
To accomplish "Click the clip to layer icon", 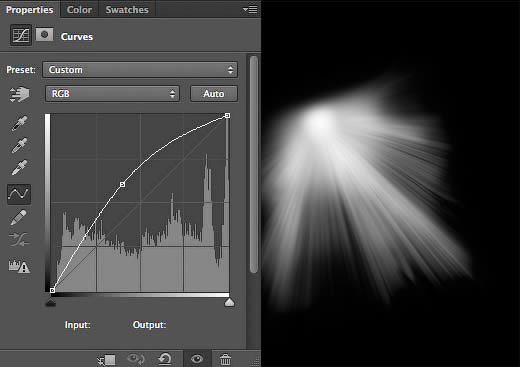I will 106,360.
